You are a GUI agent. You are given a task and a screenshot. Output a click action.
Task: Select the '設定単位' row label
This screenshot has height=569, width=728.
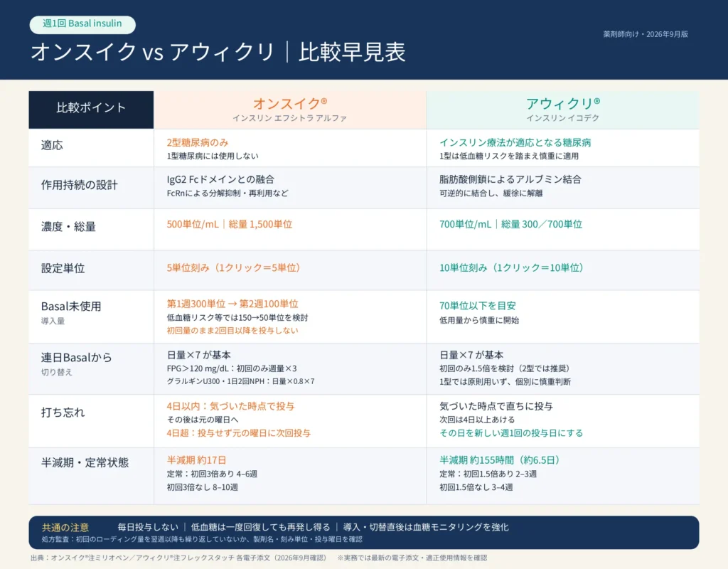coord(63,268)
